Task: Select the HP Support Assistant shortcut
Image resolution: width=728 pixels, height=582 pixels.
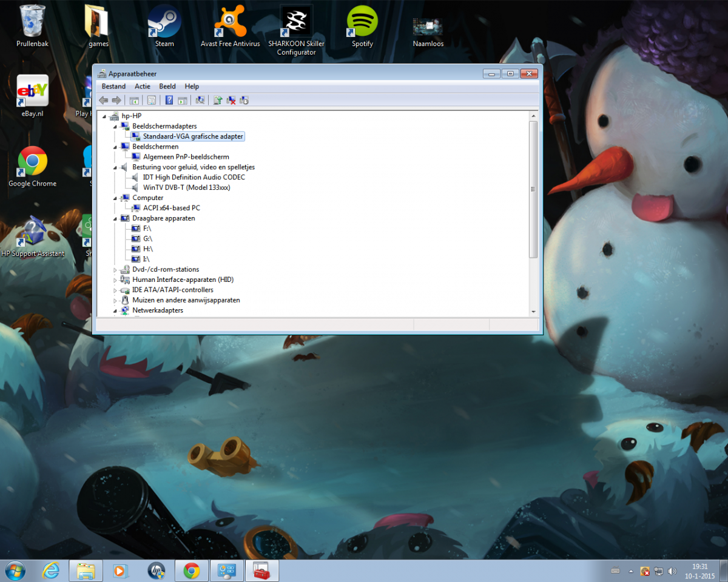Action: click(33, 237)
